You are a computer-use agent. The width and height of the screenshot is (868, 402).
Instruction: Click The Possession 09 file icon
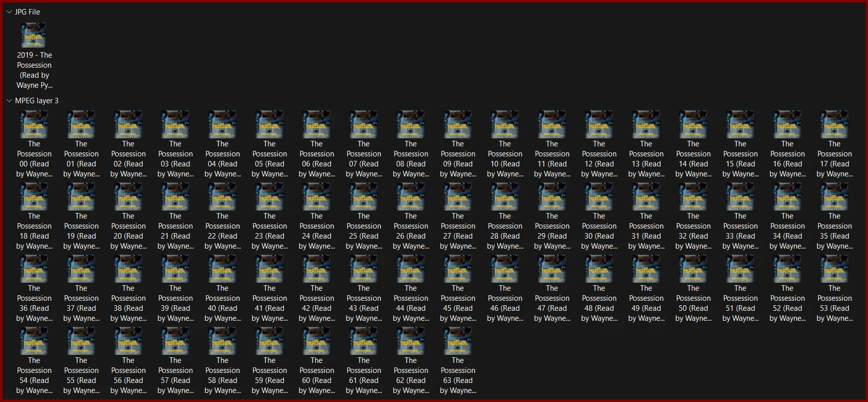coord(458,124)
